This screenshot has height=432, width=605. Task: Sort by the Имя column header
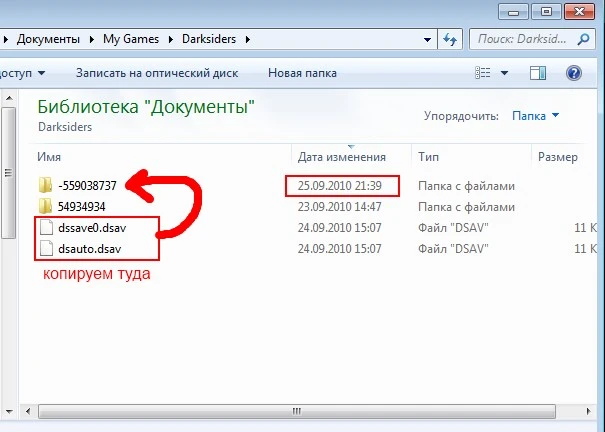tap(49, 157)
